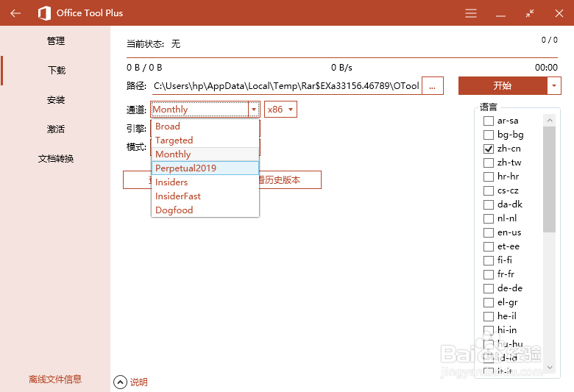574x392 pixels.
Task: Click the language list scrollbar thumb
Action: pyautogui.click(x=549, y=179)
